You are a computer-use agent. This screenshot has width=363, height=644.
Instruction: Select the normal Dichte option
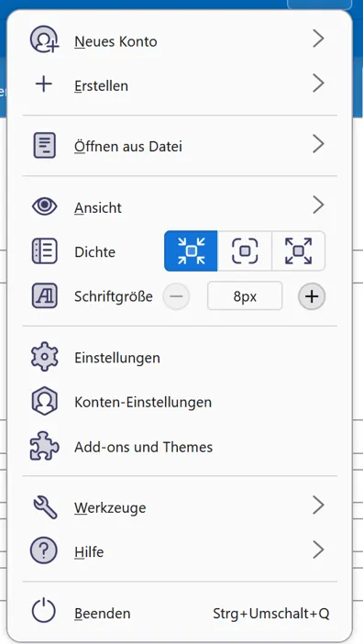click(245, 250)
